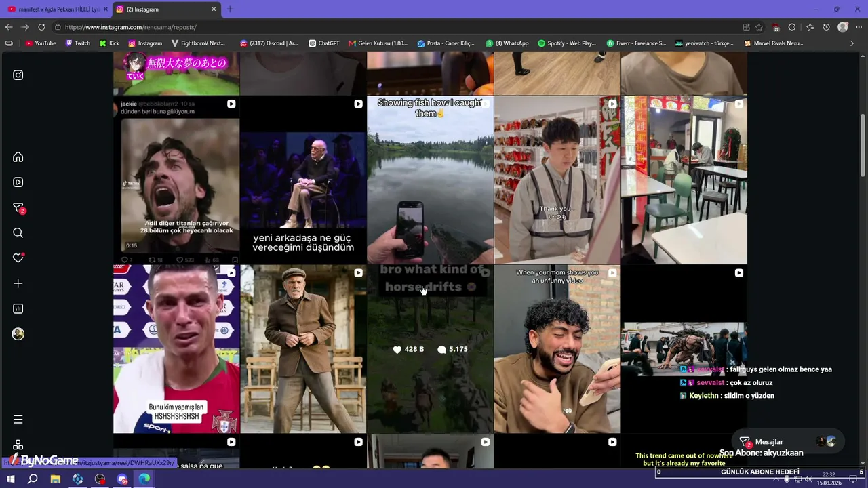Go to Instagram Home feed icon
The image size is (868, 488).
coord(18,157)
